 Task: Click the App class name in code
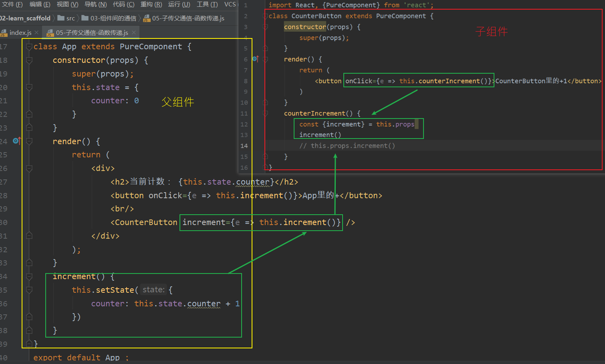pyautogui.click(x=69, y=47)
